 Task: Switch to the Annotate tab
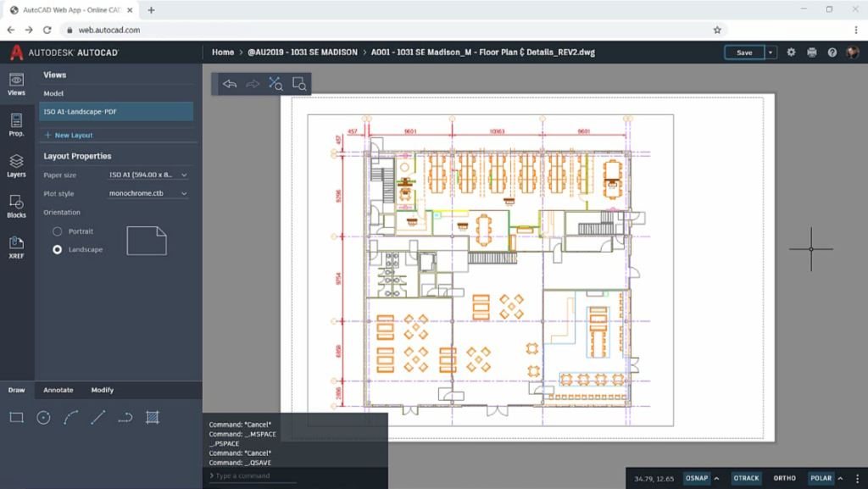point(58,390)
